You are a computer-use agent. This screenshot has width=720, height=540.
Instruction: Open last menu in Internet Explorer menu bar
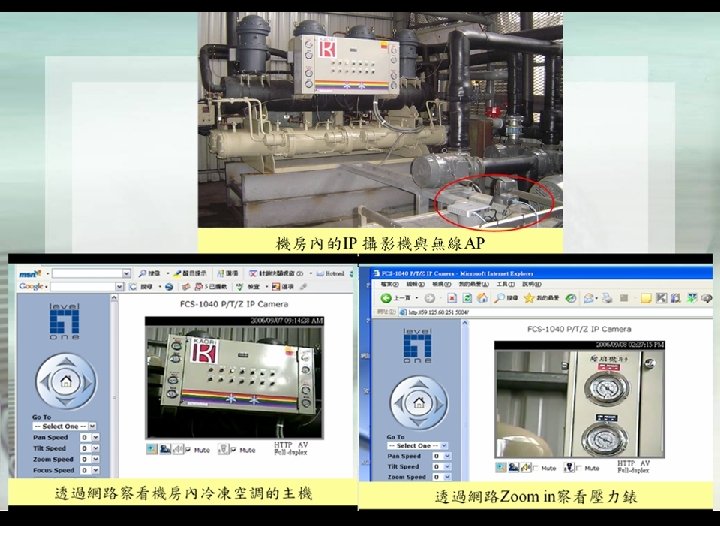click(x=531, y=284)
